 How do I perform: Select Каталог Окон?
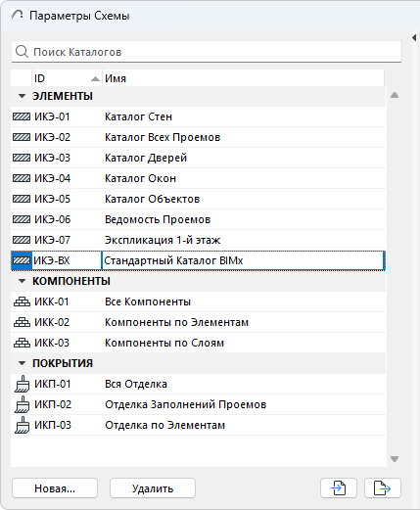[x=140, y=178]
